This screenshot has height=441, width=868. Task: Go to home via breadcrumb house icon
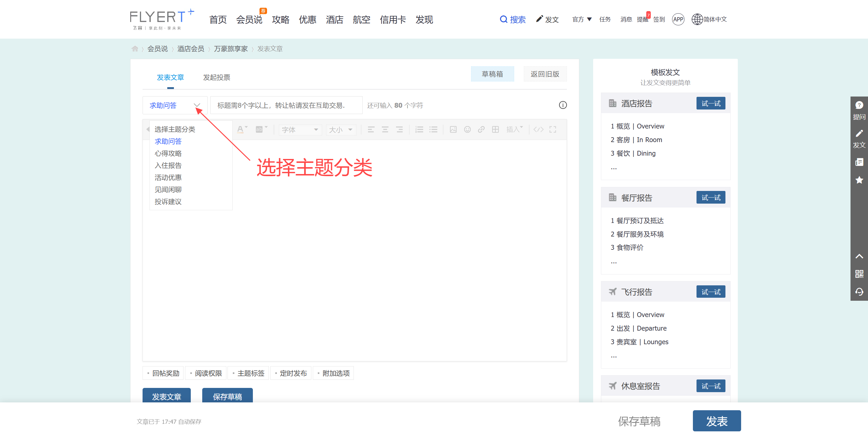coord(135,49)
